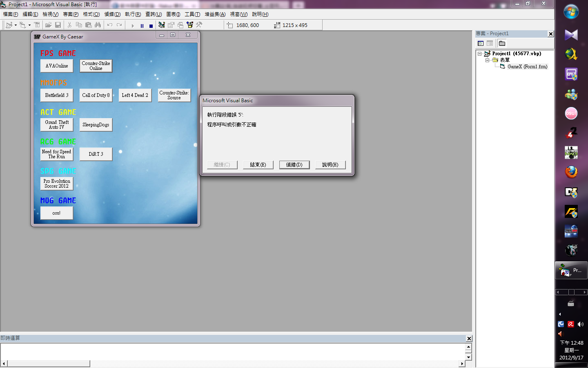Click the Menu Editor toolbar icon
This screenshot has width=588, height=368.
[37, 25]
